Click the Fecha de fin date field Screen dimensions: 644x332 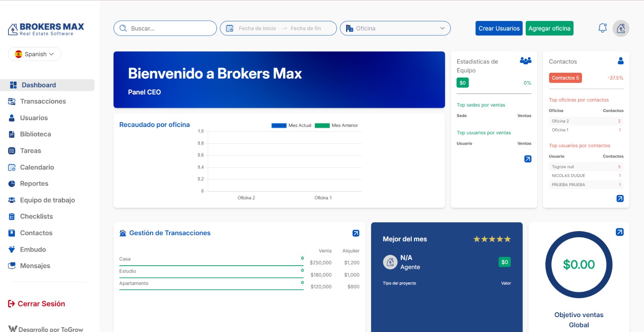(306, 29)
